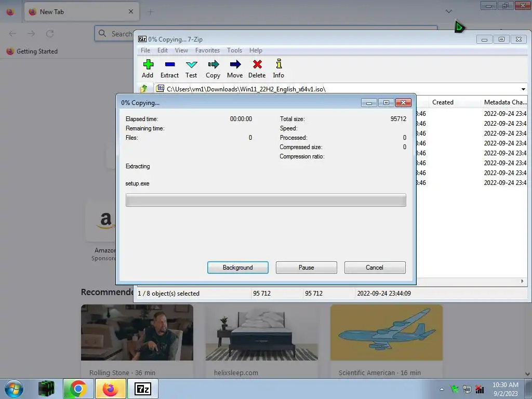Click the Add toolbar icon in 7-Zip
Image resolution: width=532 pixels, height=399 pixels.
(x=148, y=69)
